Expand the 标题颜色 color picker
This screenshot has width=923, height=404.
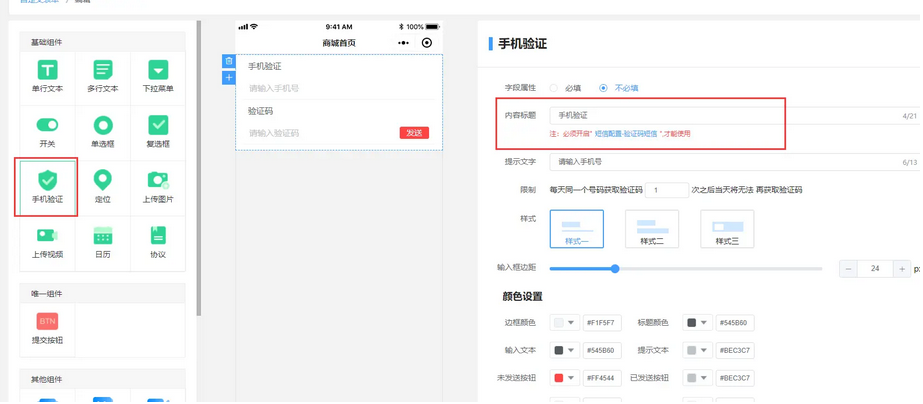coord(697,323)
